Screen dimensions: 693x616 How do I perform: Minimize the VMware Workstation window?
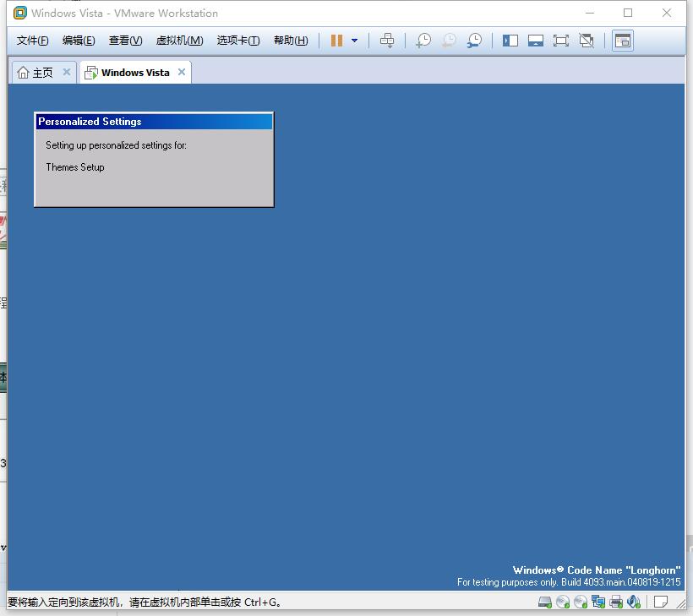coord(590,14)
